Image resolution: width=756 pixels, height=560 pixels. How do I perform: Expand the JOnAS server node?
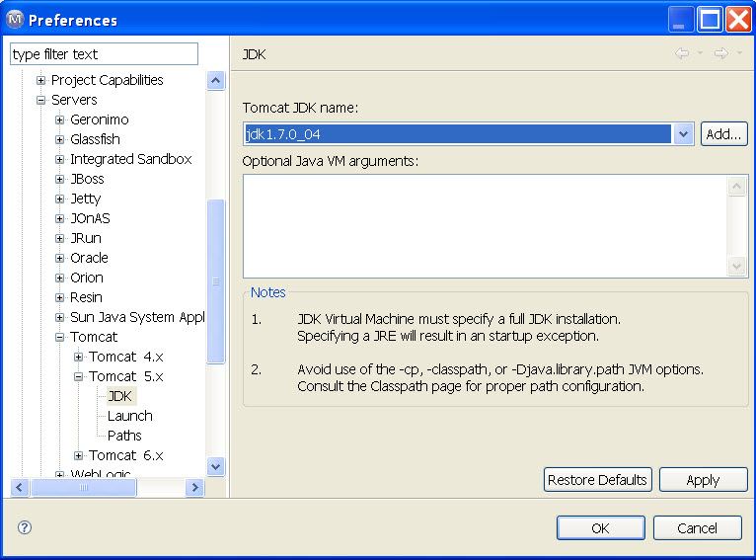(60, 218)
